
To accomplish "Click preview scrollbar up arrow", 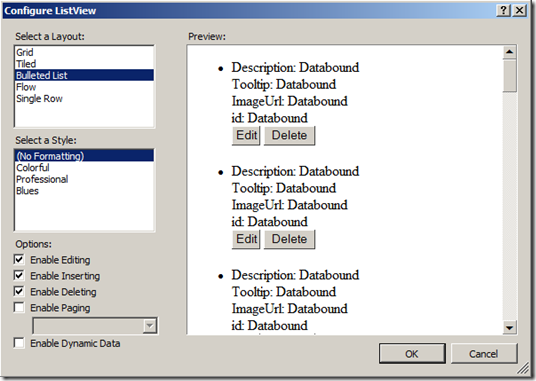I will point(509,52).
